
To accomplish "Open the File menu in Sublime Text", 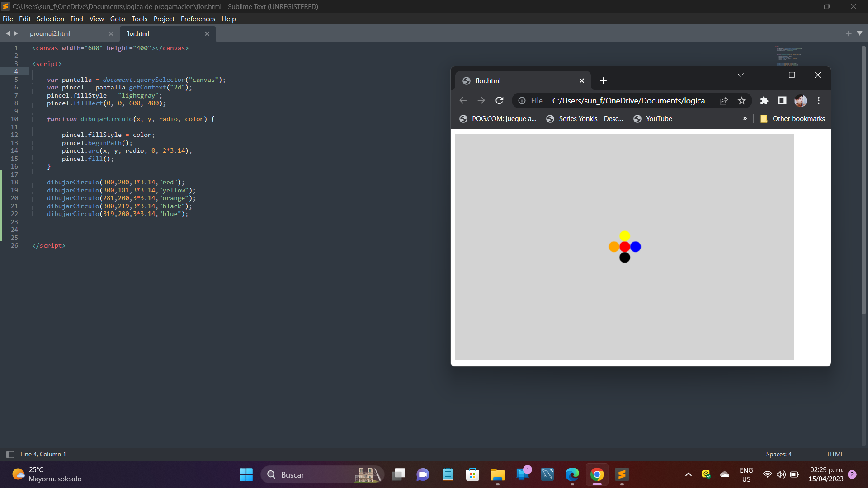I will click(8, 19).
